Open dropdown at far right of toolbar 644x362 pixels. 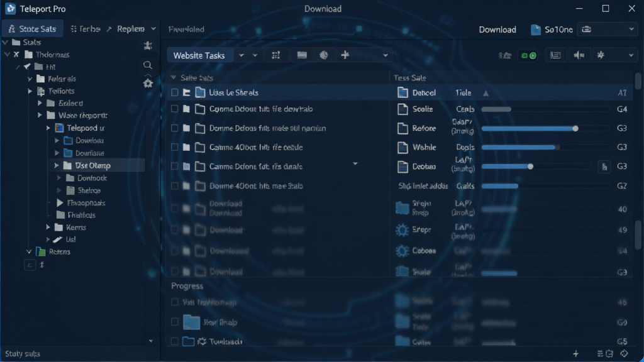coord(631,55)
